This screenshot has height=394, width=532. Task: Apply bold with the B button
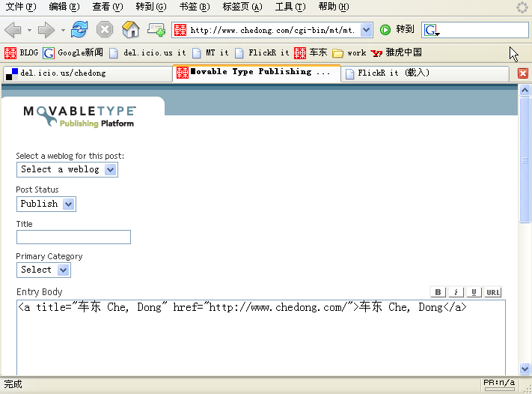(x=438, y=292)
